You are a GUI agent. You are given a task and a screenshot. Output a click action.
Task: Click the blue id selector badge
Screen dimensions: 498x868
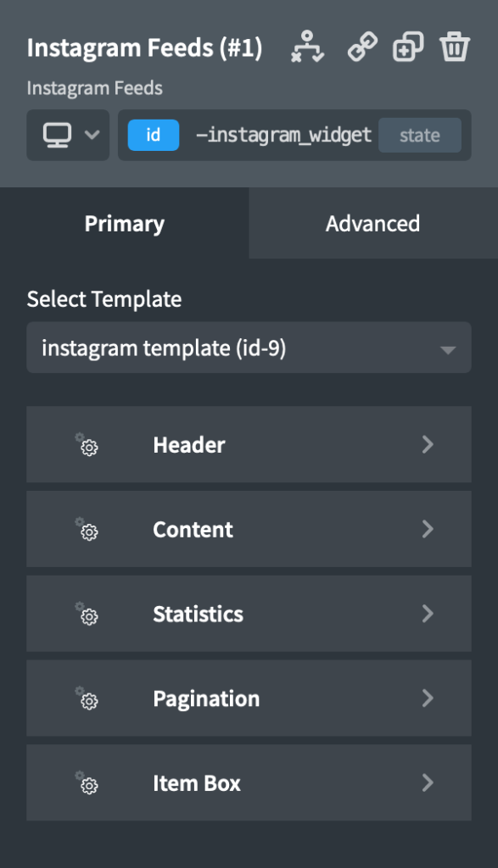tap(154, 135)
